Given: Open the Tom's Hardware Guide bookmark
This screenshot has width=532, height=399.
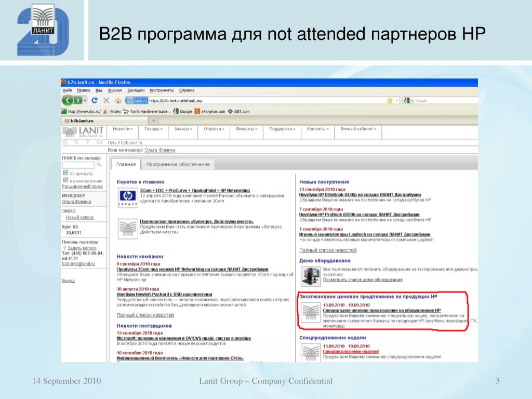Looking at the screenshot, I should [x=146, y=111].
